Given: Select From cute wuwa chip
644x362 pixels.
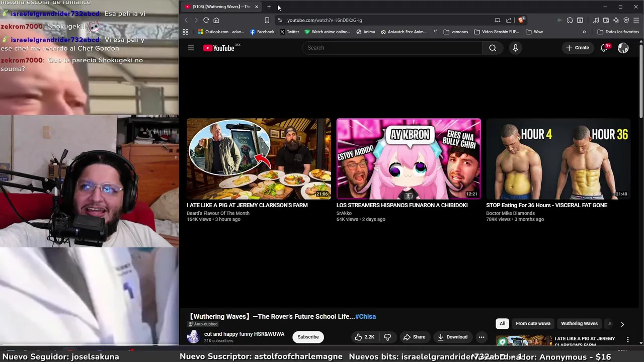Looking at the screenshot, I should pos(533,323).
